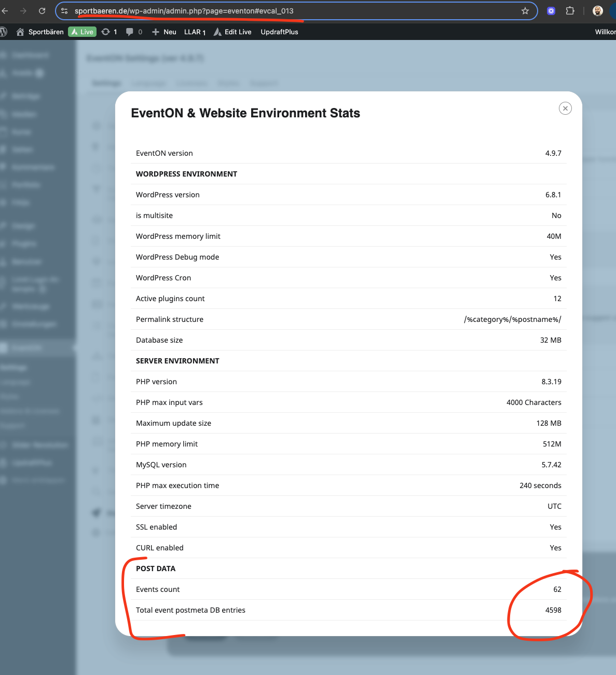Open UpdraftPlus admin bar menu

[279, 32]
